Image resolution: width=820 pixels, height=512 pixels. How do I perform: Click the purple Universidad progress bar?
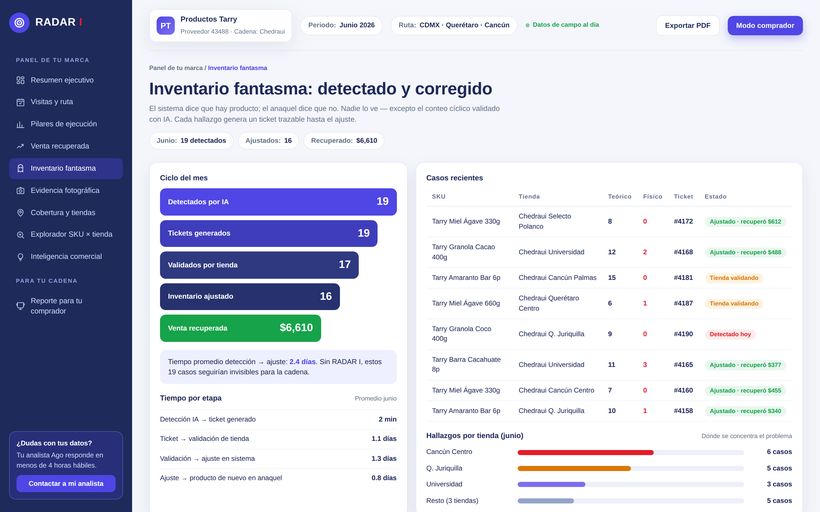tap(552, 484)
